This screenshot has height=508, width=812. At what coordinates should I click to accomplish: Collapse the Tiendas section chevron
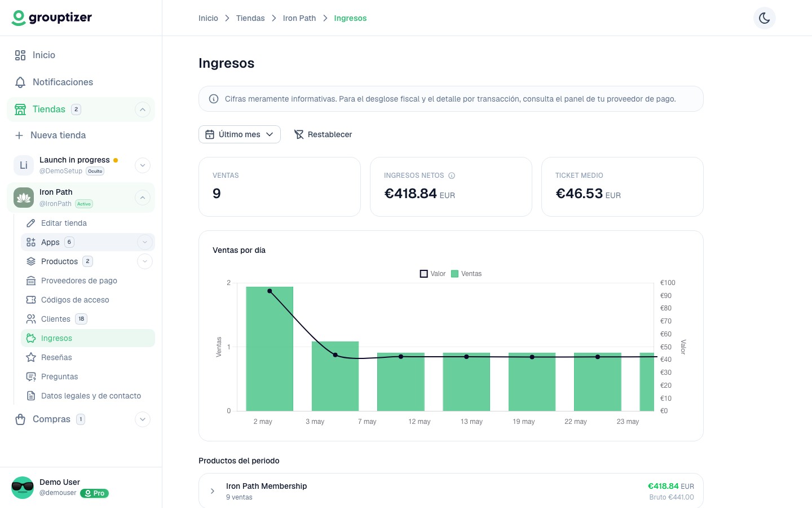pos(143,110)
